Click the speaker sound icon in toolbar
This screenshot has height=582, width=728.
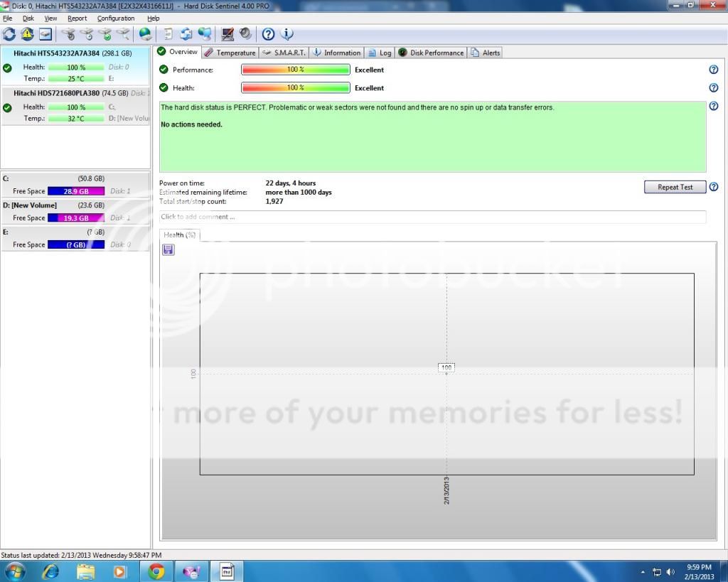point(245,33)
